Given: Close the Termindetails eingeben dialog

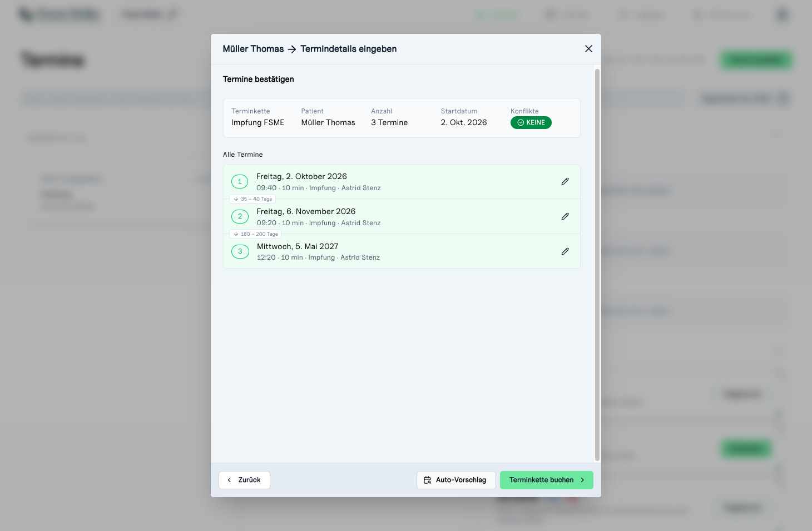Looking at the screenshot, I should pos(588,49).
